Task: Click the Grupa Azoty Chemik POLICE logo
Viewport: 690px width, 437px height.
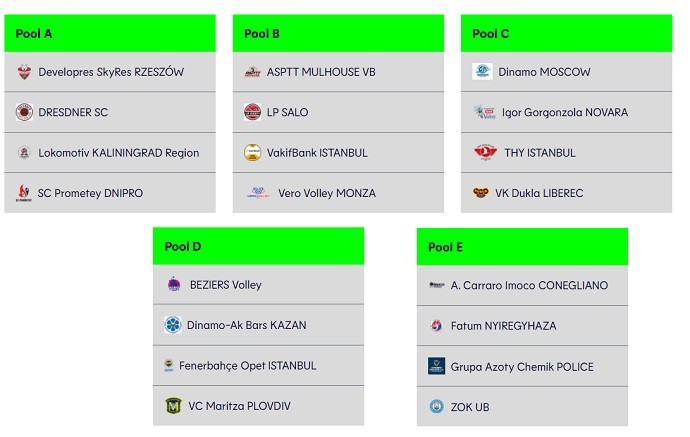Action: coord(437,366)
